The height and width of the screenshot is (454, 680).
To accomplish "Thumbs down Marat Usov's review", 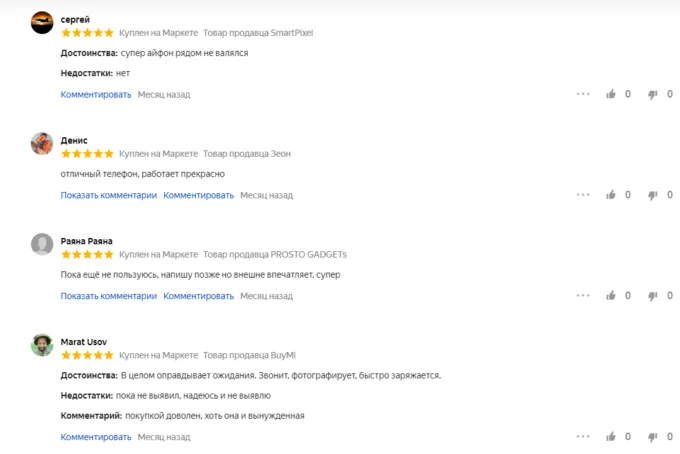I will (x=653, y=437).
